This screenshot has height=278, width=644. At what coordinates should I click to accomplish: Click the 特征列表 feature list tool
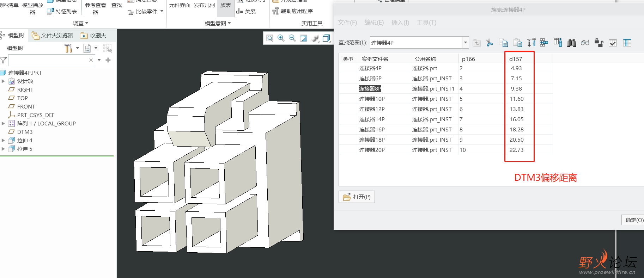click(x=62, y=11)
